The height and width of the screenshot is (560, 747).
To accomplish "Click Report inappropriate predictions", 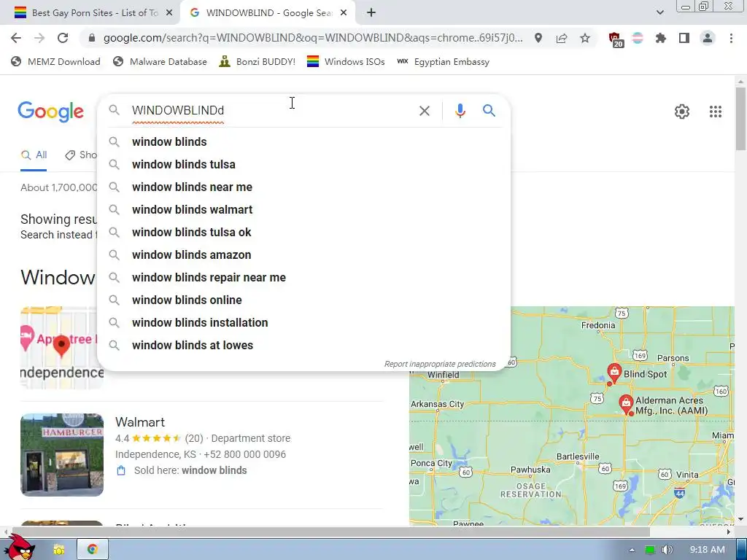I will [x=440, y=364].
